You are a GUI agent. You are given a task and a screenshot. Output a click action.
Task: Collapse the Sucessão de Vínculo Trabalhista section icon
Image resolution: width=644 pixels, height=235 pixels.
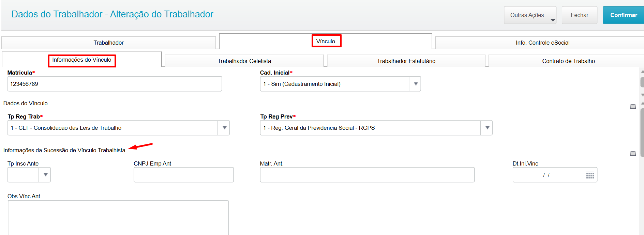(633, 154)
